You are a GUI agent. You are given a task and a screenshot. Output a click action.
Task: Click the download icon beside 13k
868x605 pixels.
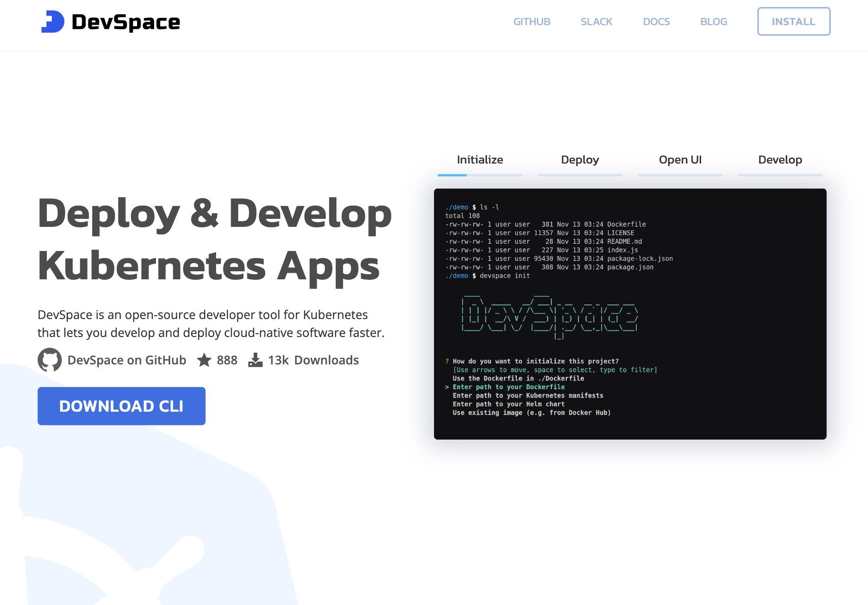(x=255, y=360)
